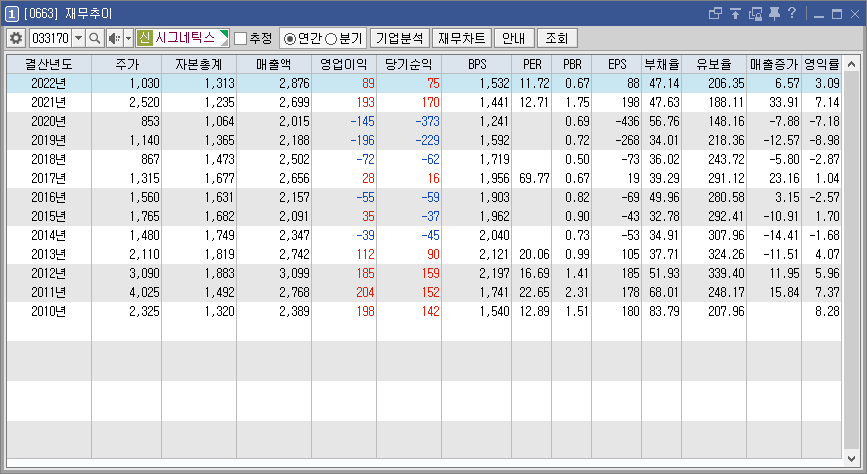
Task: Click the 영익률 column header
Action: [x=821, y=64]
